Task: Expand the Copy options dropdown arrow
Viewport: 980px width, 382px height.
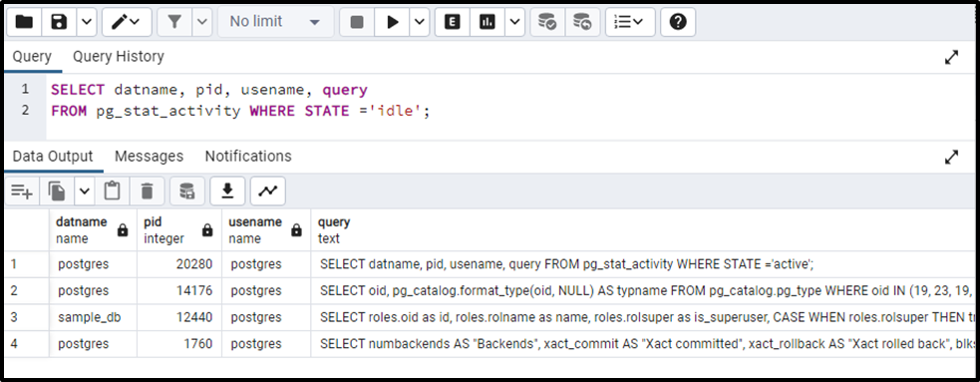Action: [x=85, y=191]
